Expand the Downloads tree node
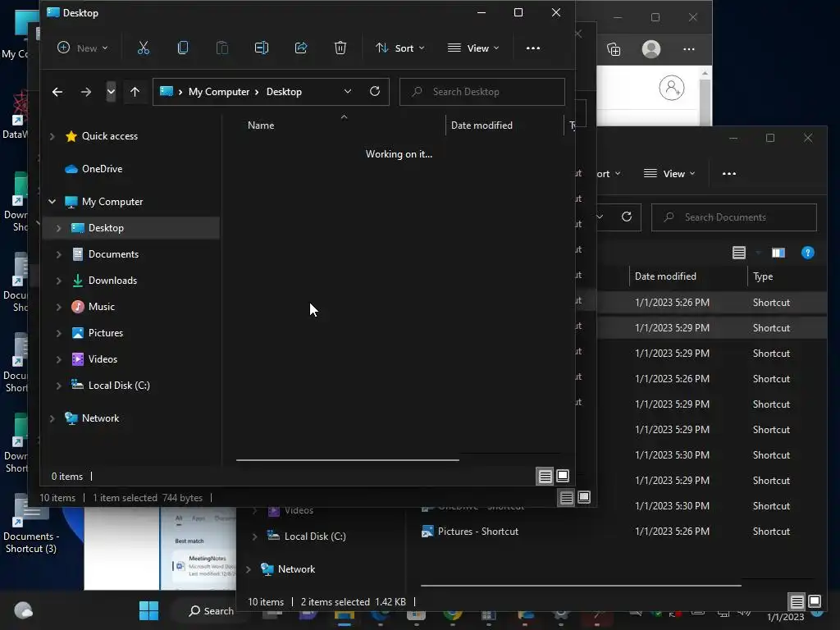840x630 pixels. (x=58, y=281)
